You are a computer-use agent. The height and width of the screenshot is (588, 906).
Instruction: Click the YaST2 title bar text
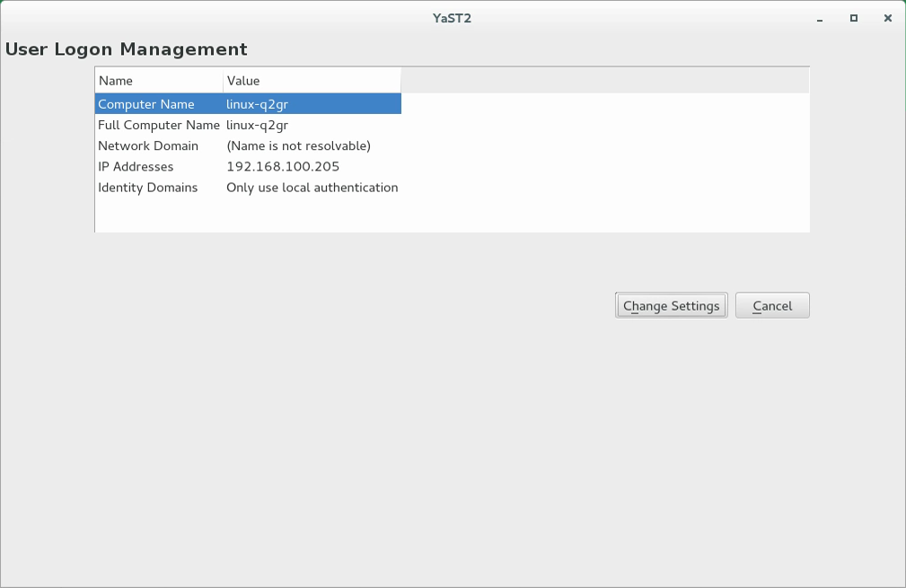coord(452,18)
